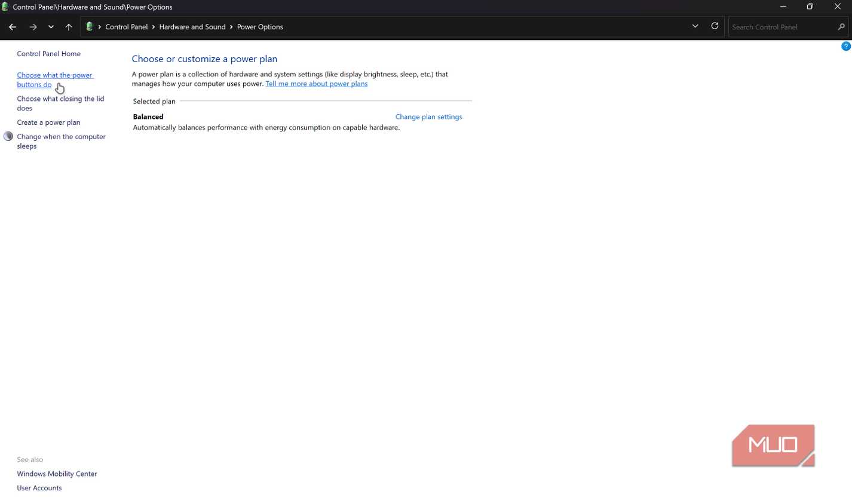Open the address bar history dropdown
The width and height of the screenshot is (852, 504).
[x=695, y=26]
